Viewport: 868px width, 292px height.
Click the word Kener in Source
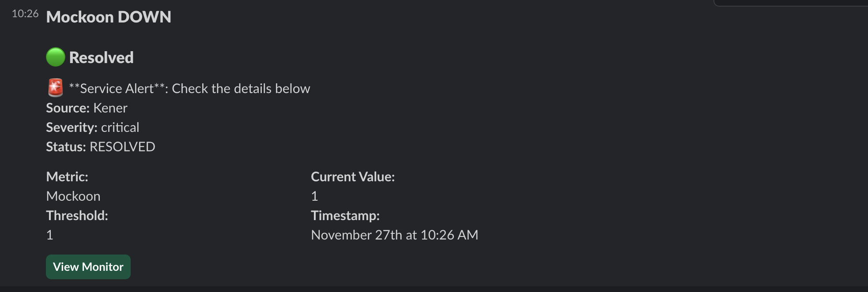[110, 108]
